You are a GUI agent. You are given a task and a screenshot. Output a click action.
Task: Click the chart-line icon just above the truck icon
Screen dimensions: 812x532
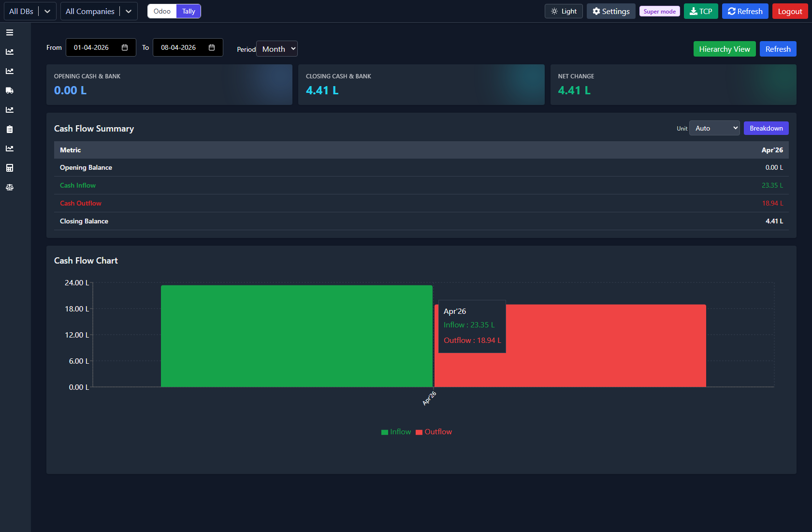10,71
